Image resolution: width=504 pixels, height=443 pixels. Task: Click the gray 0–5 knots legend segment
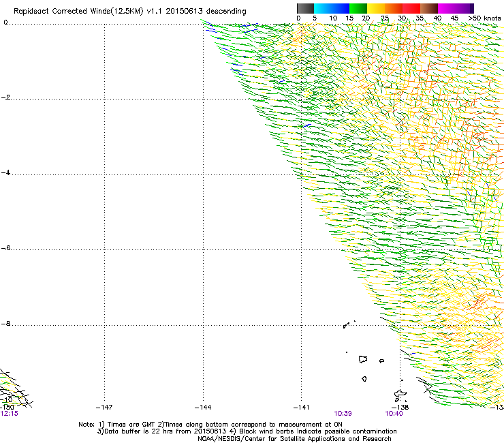coord(305,8)
